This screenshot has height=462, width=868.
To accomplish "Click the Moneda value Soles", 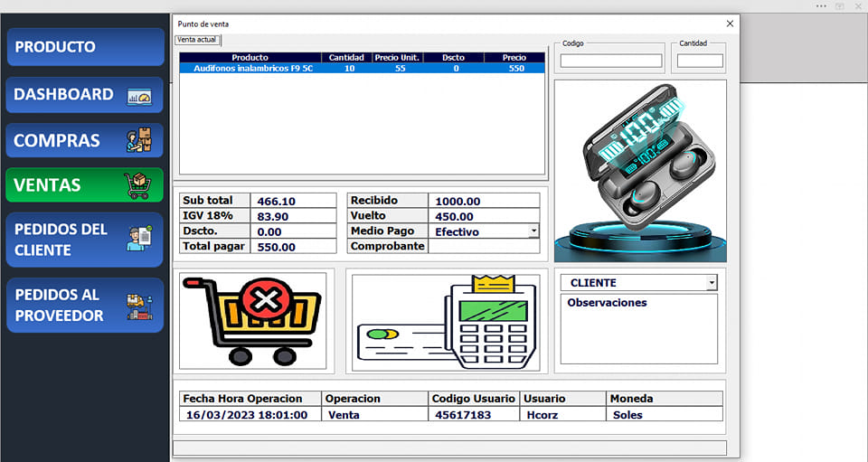I will (x=665, y=414).
